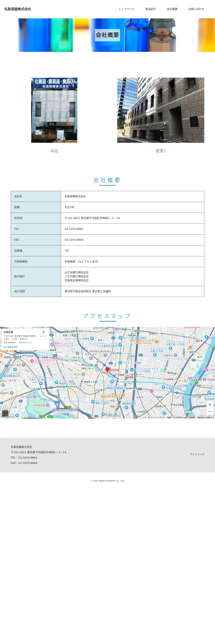Open the サイトマップ footer link
Screen dimensions: 215x644
point(197,454)
